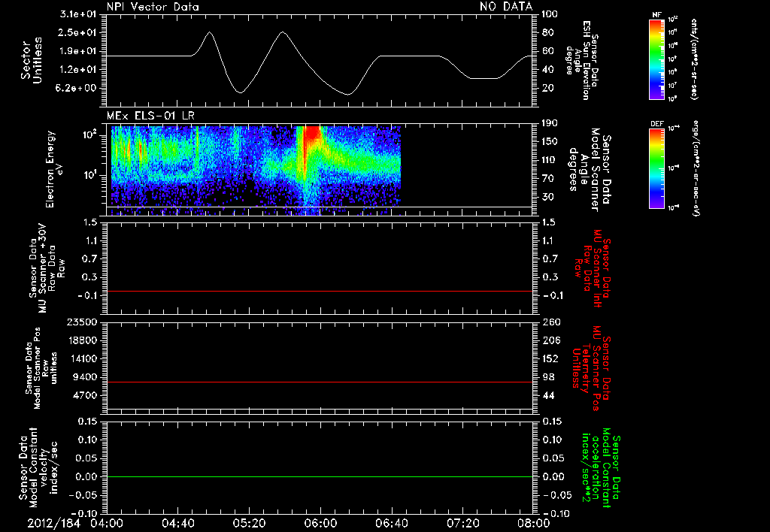Click the "1.9e+01" sector tick value

click(78, 51)
